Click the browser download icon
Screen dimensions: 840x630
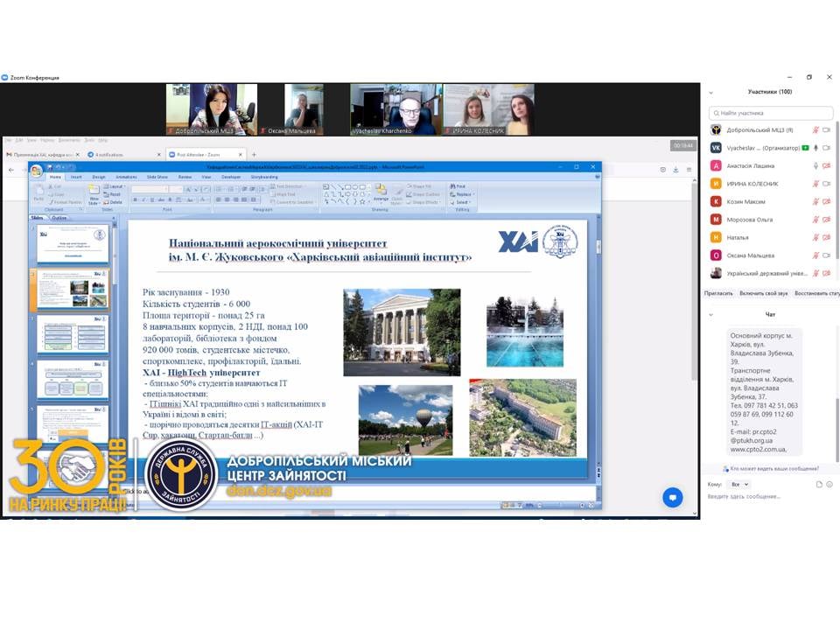click(675, 170)
